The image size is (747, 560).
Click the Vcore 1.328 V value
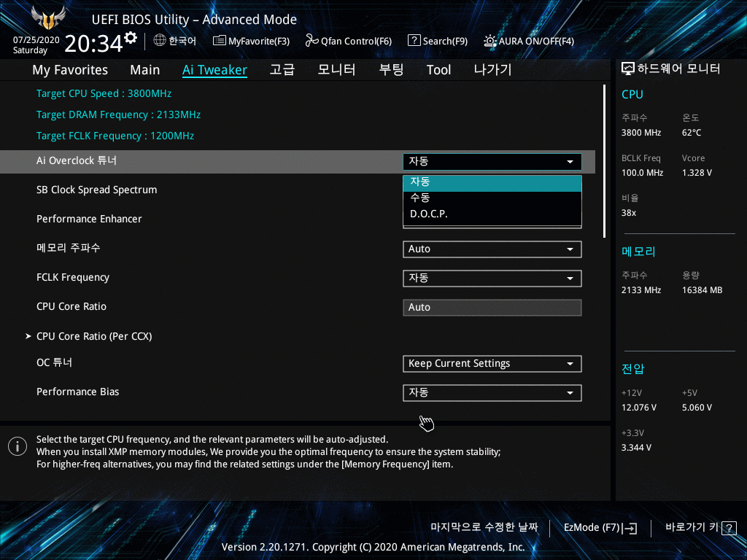coord(697,173)
